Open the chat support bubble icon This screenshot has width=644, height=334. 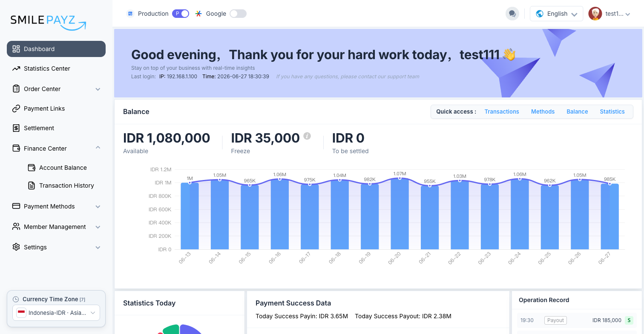(512, 14)
